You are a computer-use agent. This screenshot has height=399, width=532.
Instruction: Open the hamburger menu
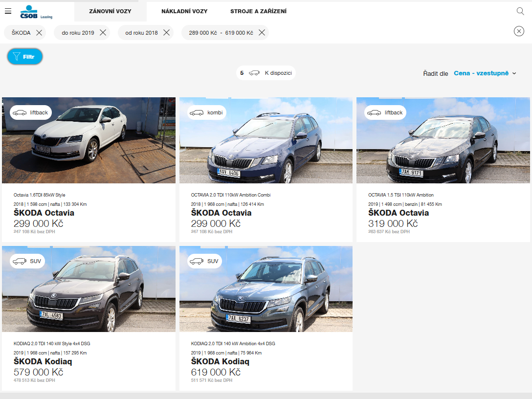[x=8, y=11]
